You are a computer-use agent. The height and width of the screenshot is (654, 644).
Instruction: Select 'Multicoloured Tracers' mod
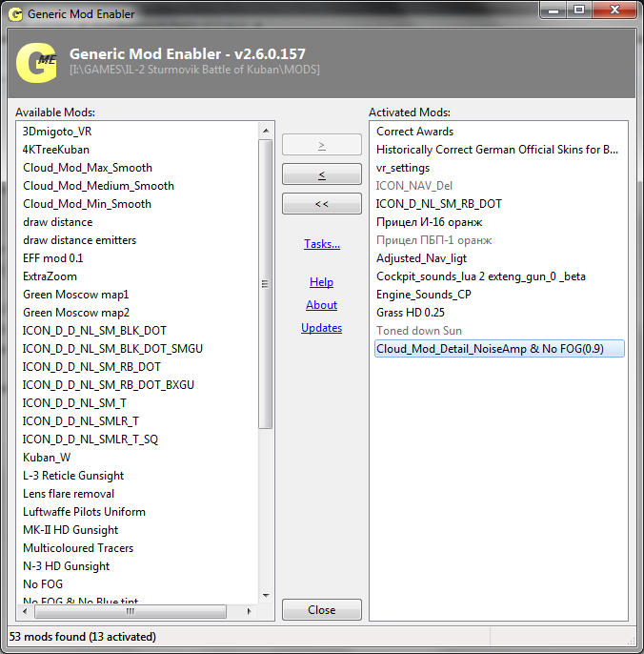coord(78,548)
